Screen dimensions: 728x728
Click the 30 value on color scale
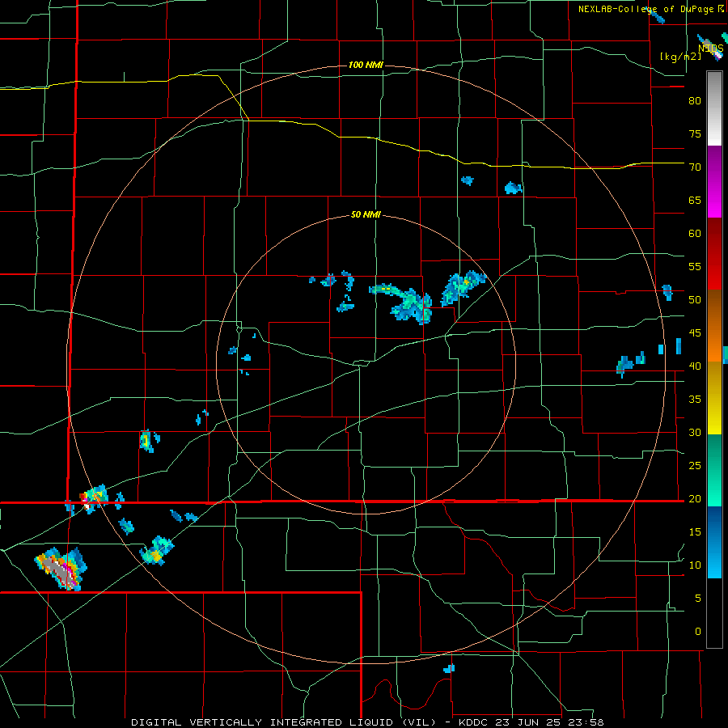(x=695, y=432)
